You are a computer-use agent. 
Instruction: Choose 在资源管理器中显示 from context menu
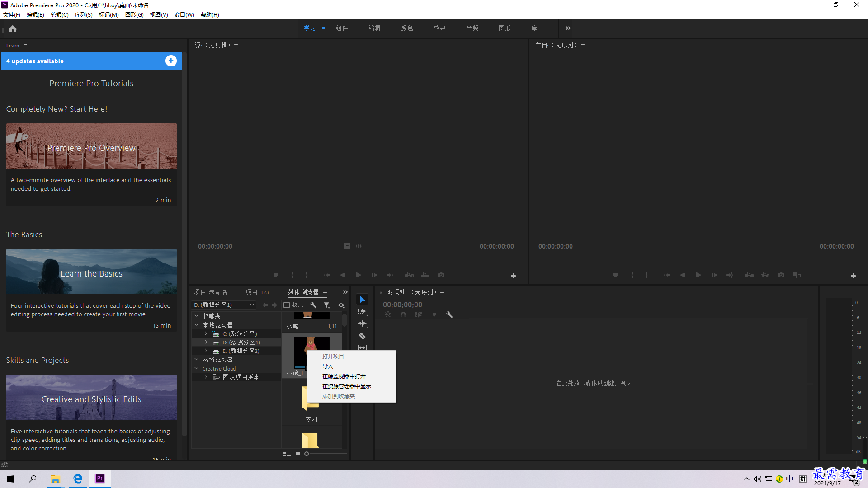coord(351,386)
